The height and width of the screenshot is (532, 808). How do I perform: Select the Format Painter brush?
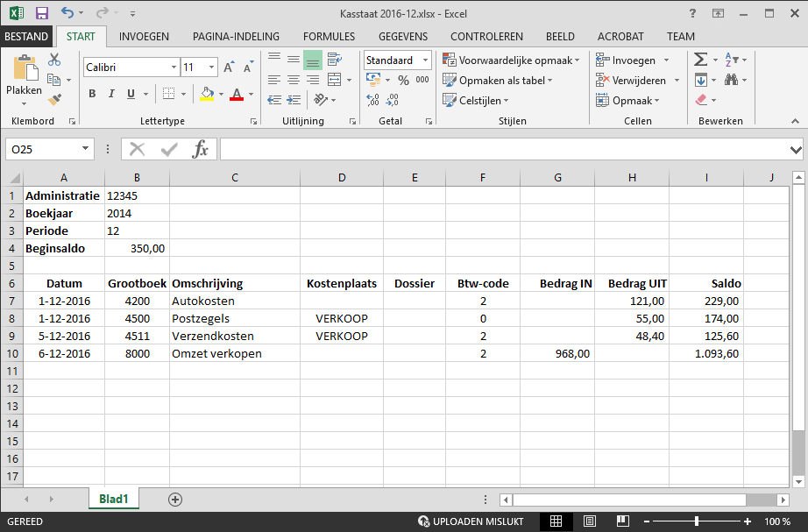point(54,99)
